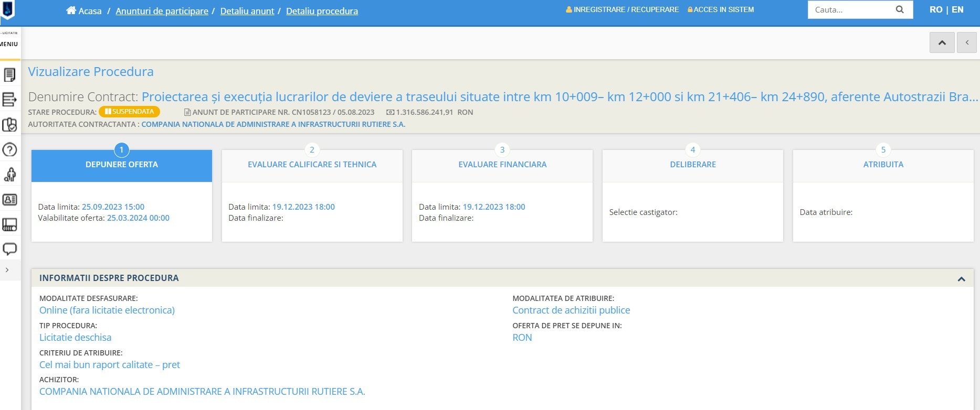Click ANUNT DE PARTICIPARE NR. CN1058123 text

coord(279,112)
